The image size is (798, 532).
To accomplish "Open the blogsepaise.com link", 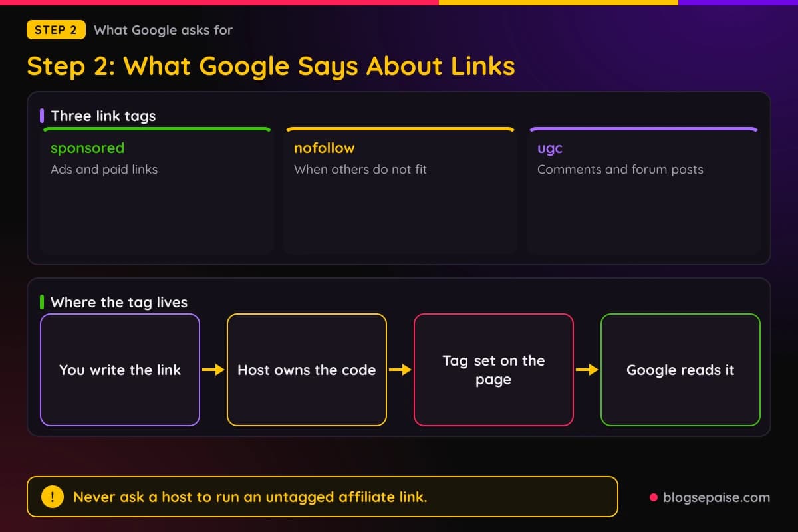I will pyautogui.click(x=716, y=497).
